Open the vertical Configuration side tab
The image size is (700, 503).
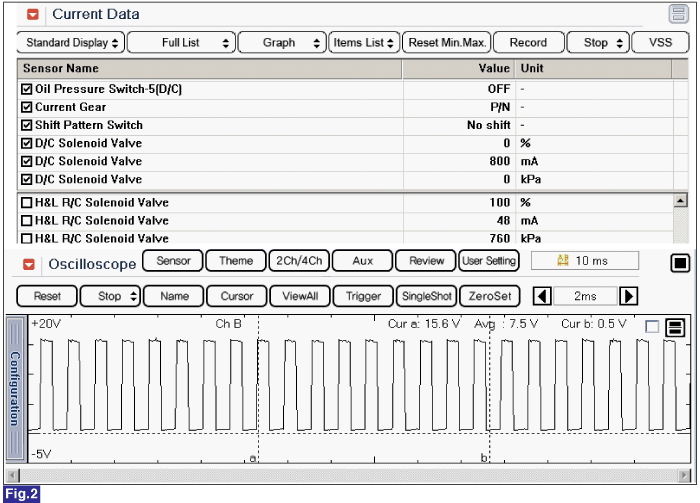pyautogui.click(x=15, y=388)
